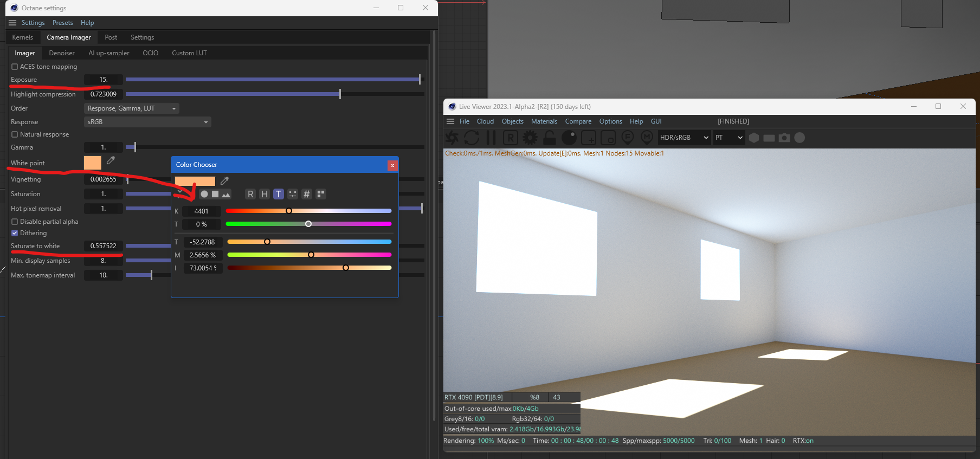The width and height of the screenshot is (980, 459).
Task: Click the add region plus-square icon
Action: pyautogui.click(x=589, y=138)
